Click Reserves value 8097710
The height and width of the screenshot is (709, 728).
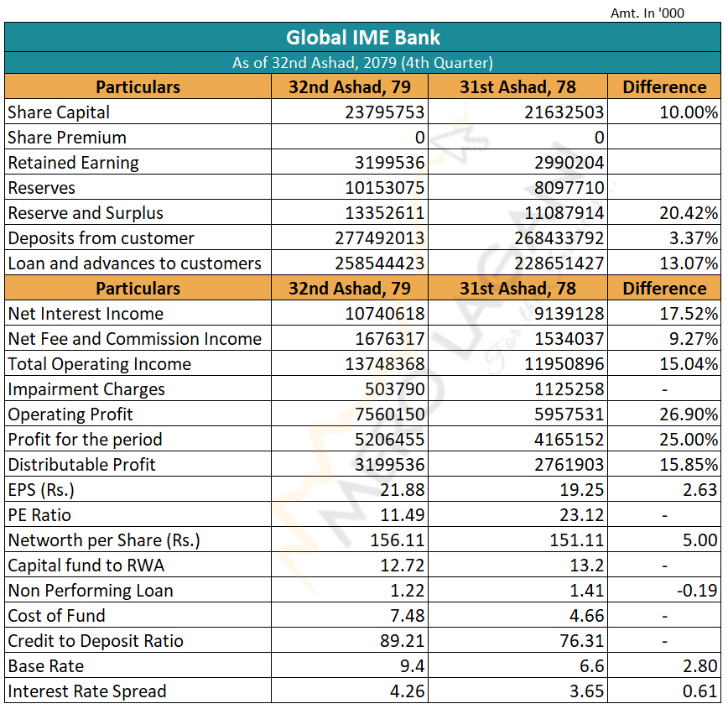pos(569,188)
